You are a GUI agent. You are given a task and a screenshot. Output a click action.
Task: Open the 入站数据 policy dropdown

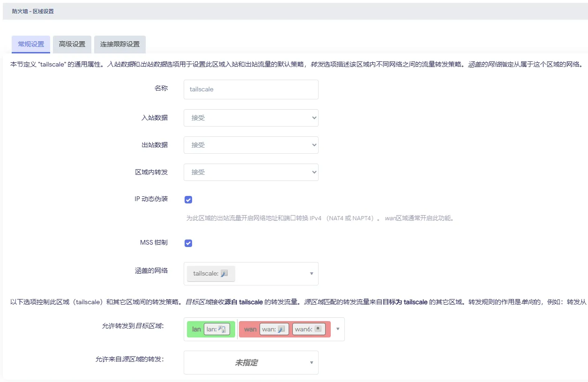point(251,118)
